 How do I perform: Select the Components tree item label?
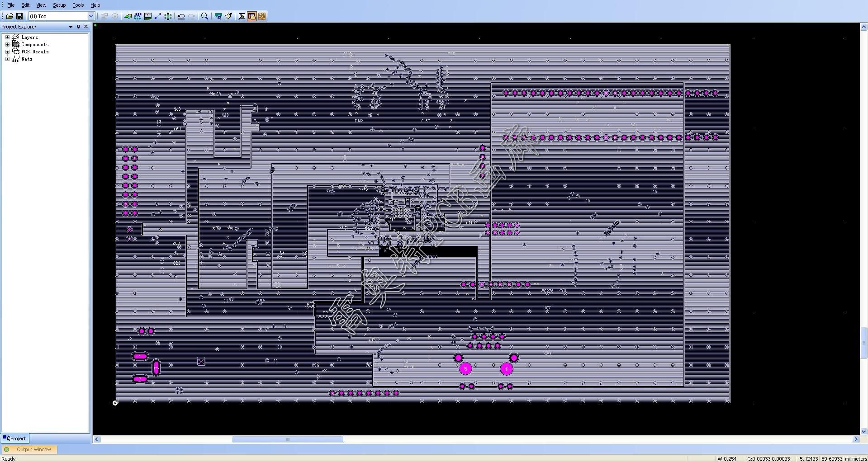tap(35, 45)
